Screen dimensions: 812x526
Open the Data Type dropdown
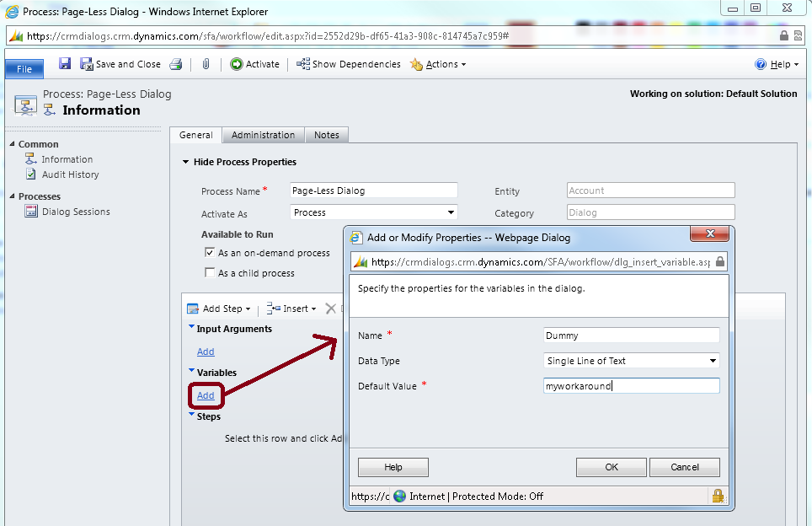coord(632,361)
